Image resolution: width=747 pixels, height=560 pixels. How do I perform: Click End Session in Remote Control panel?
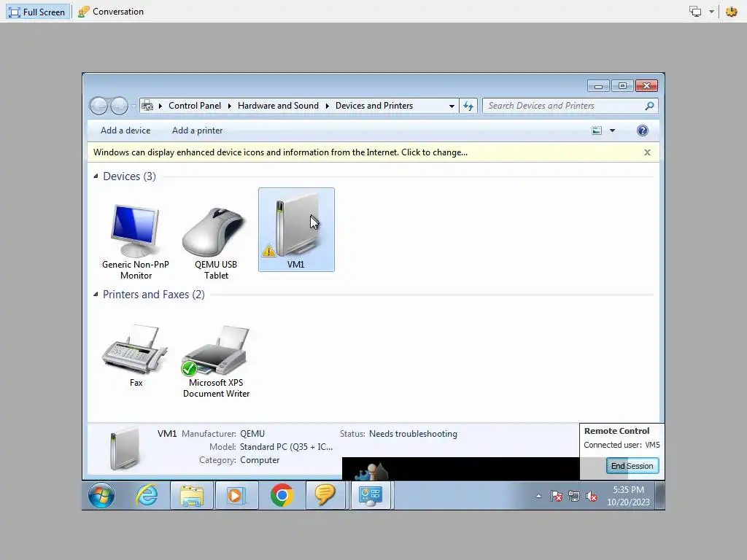click(632, 466)
